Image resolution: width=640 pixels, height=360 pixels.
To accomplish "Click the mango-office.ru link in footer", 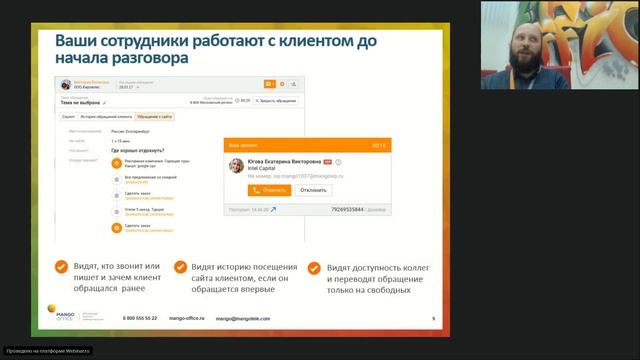I will (187, 318).
